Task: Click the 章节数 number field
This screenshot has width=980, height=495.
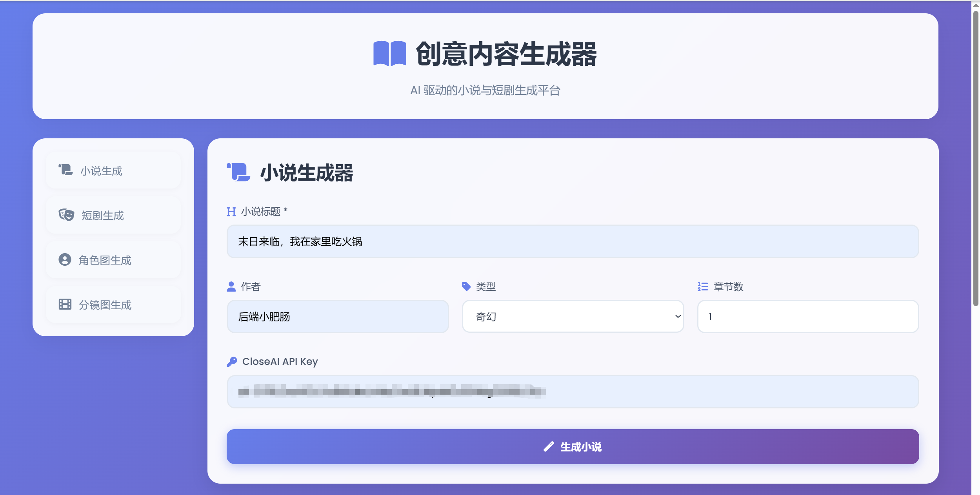Action: (808, 316)
